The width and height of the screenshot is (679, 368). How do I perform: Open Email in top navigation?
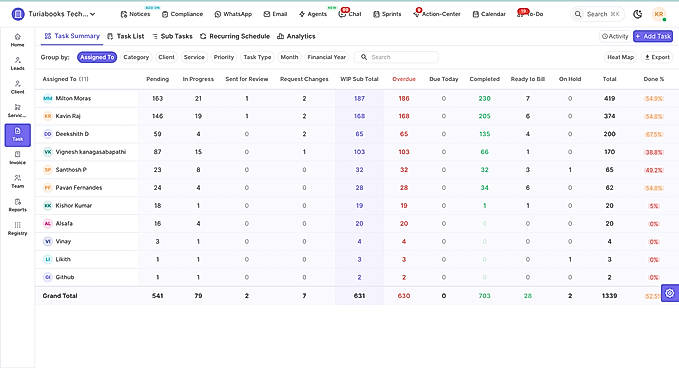[x=275, y=14]
